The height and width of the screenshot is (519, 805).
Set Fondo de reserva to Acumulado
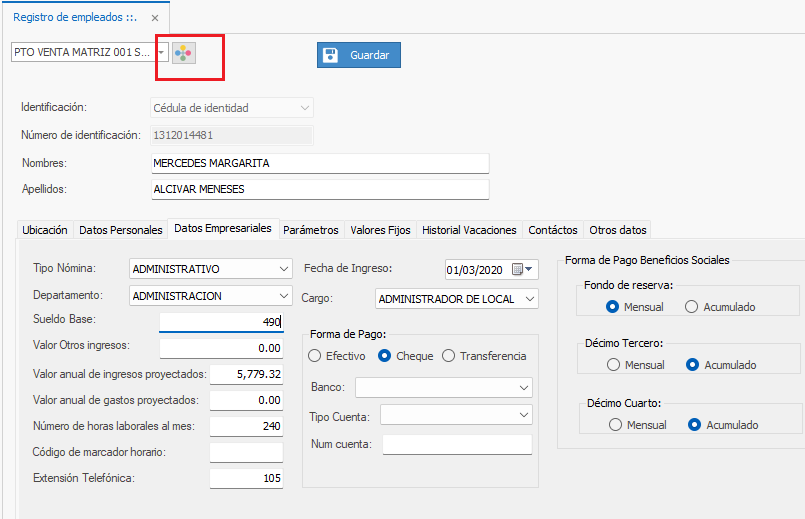point(691,307)
